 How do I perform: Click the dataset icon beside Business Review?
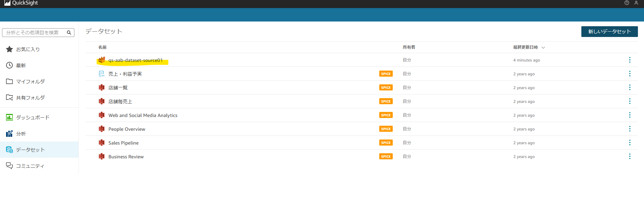(102, 156)
